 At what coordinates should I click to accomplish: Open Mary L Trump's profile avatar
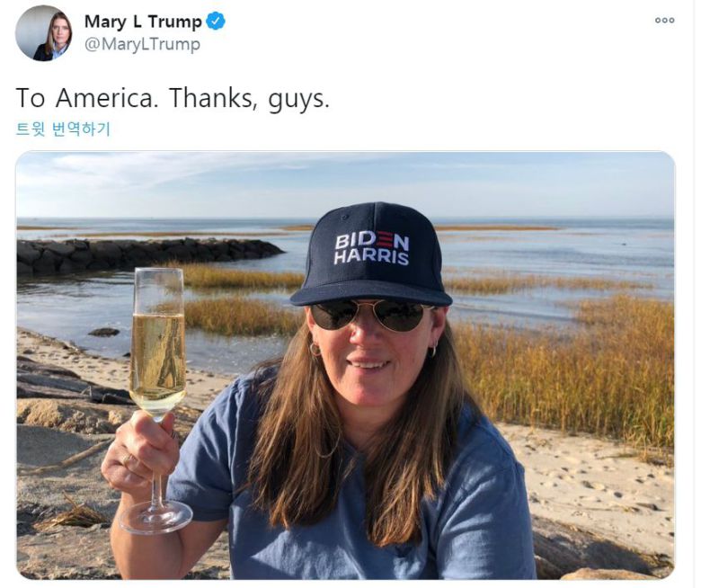[x=43, y=33]
